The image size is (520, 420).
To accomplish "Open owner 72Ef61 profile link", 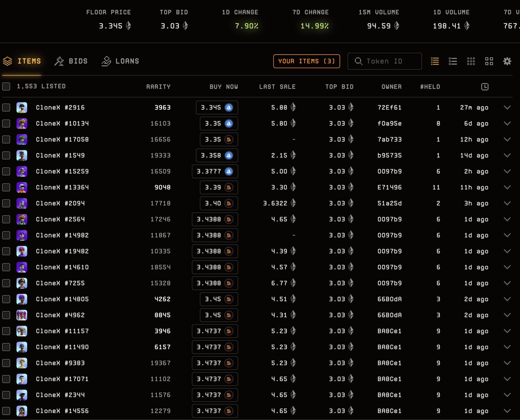I will coord(390,107).
